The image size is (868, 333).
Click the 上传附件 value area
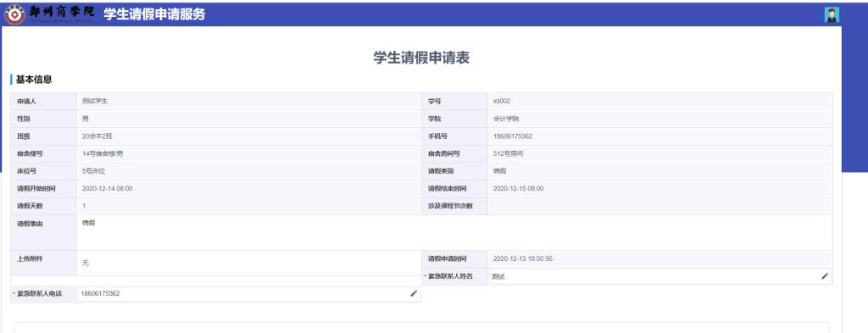click(249, 264)
